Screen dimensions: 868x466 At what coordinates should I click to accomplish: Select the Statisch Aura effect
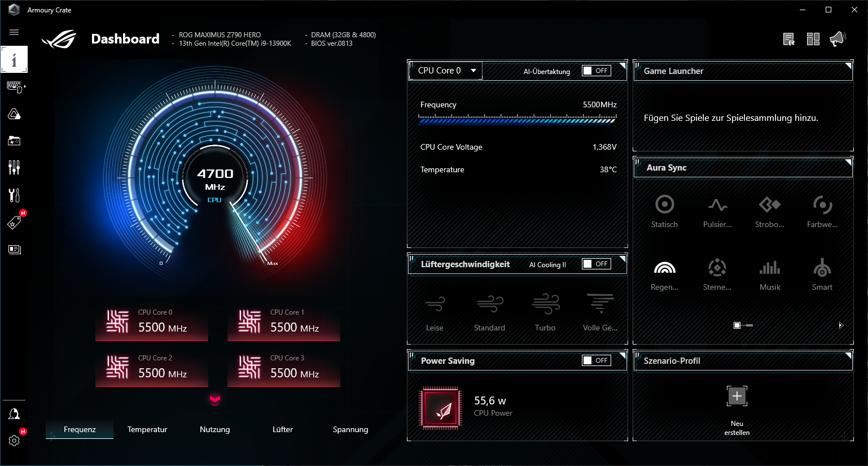pyautogui.click(x=664, y=211)
